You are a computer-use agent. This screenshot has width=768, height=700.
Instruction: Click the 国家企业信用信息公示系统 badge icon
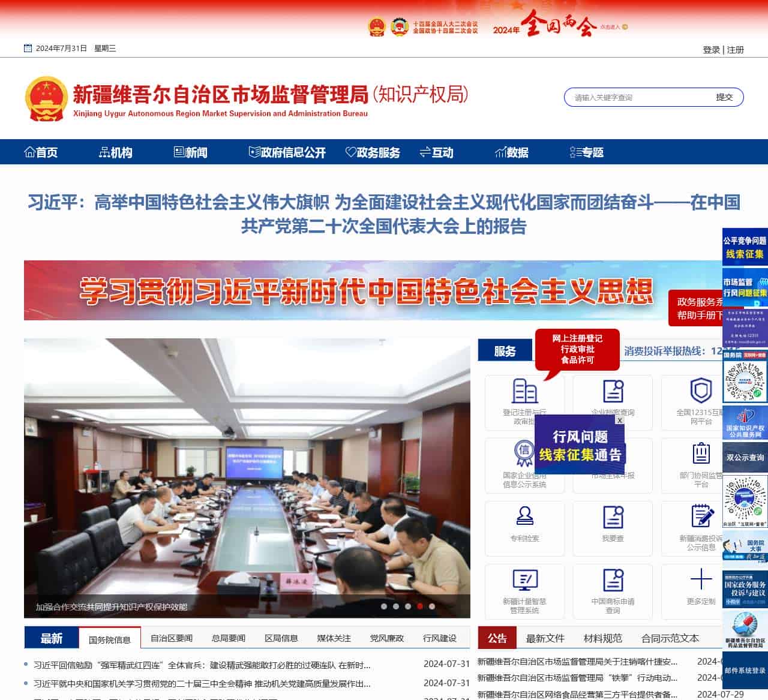click(x=524, y=453)
